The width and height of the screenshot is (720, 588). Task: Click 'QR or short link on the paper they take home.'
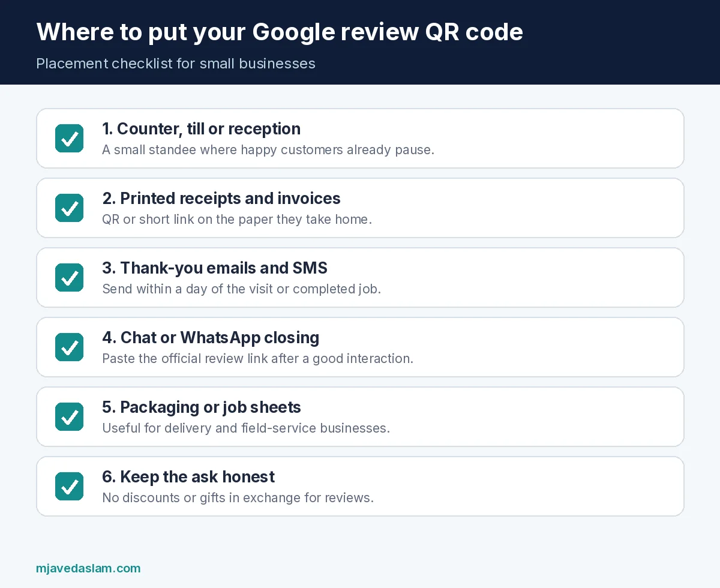(x=237, y=220)
